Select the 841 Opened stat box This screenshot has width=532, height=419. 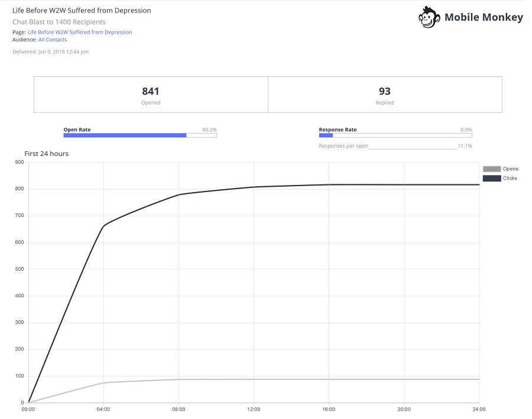click(151, 95)
